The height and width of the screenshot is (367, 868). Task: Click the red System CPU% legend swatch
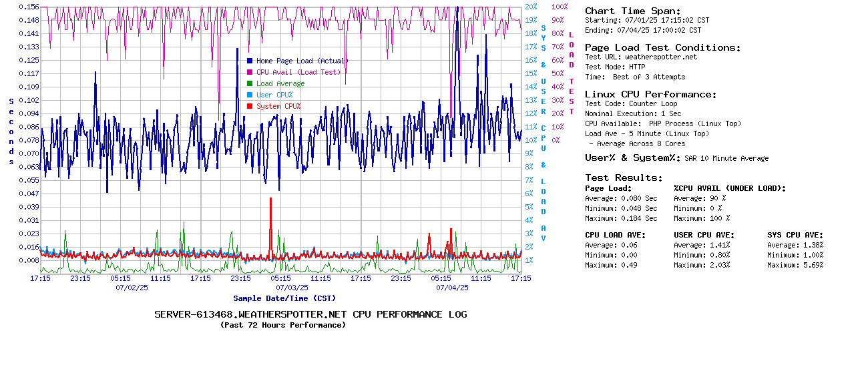(x=250, y=106)
